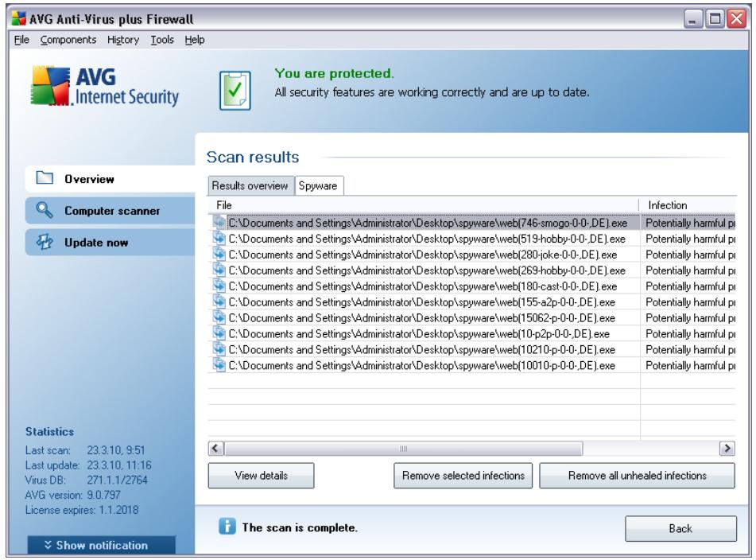The height and width of the screenshot is (560, 756).
Task: Click the License expires 1.1.2018 text
Action: tap(81, 510)
